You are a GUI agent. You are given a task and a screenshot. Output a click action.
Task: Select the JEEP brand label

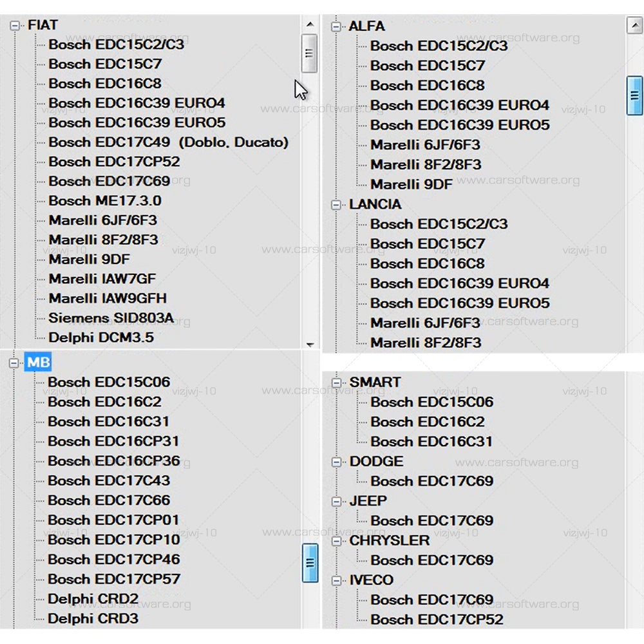coord(368,500)
